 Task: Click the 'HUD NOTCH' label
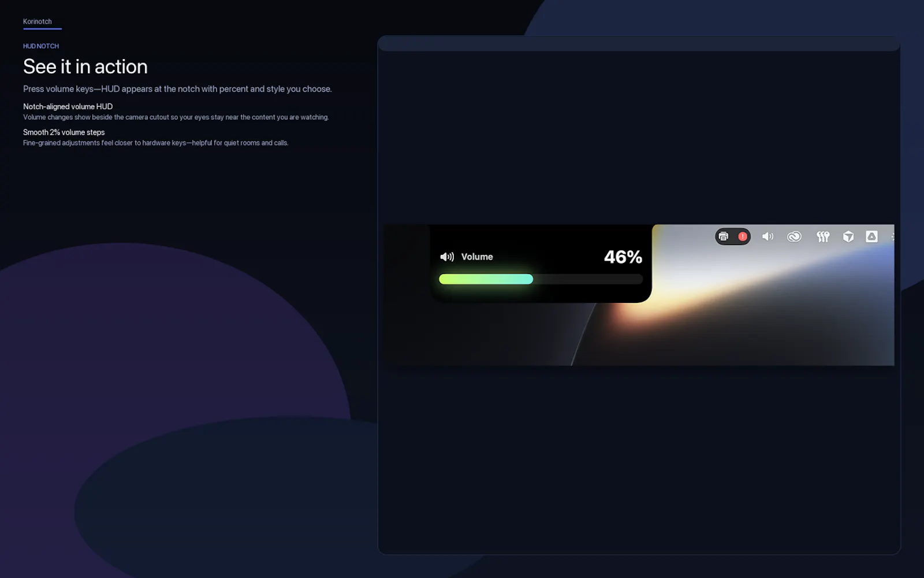pos(41,46)
